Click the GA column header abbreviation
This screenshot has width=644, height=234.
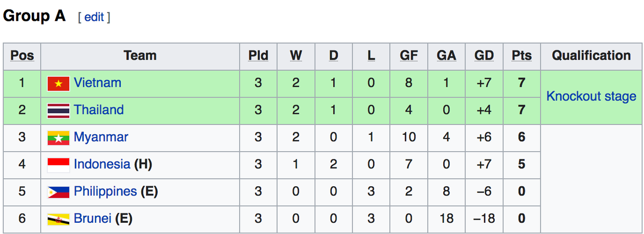(x=446, y=56)
